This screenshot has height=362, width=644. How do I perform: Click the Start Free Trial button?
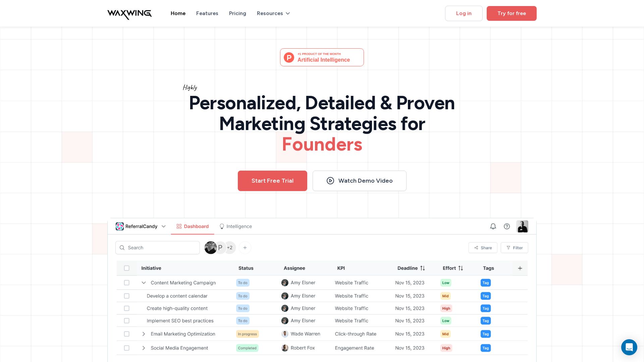(x=272, y=181)
